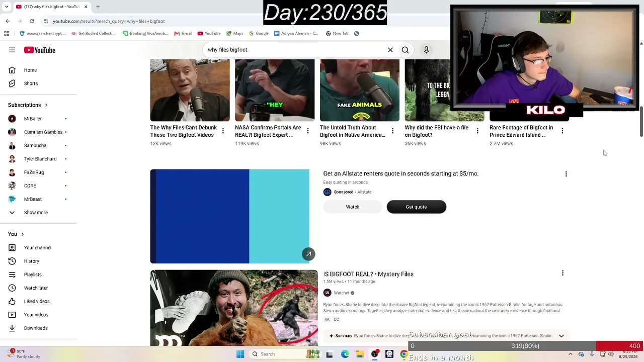Open options for Why Files Can't Debunk video
Image resolution: width=644 pixels, height=362 pixels.
(x=223, y=131)
